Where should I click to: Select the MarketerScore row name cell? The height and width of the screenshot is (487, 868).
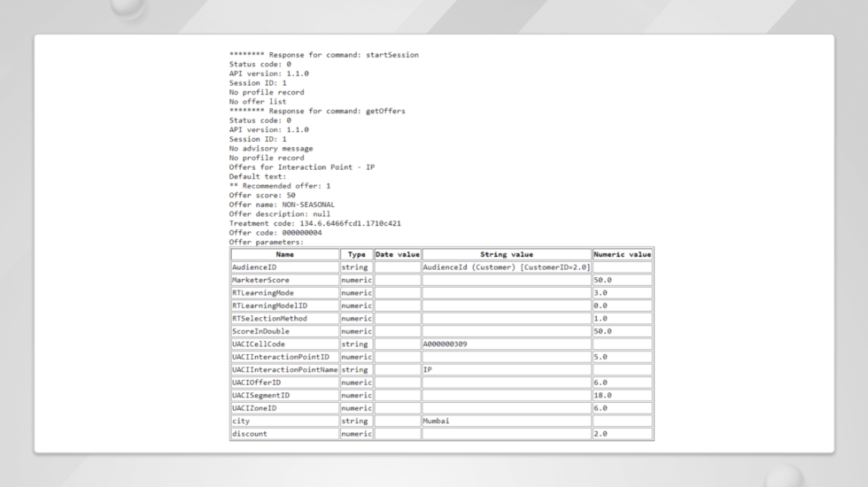[x=284, y=280]
